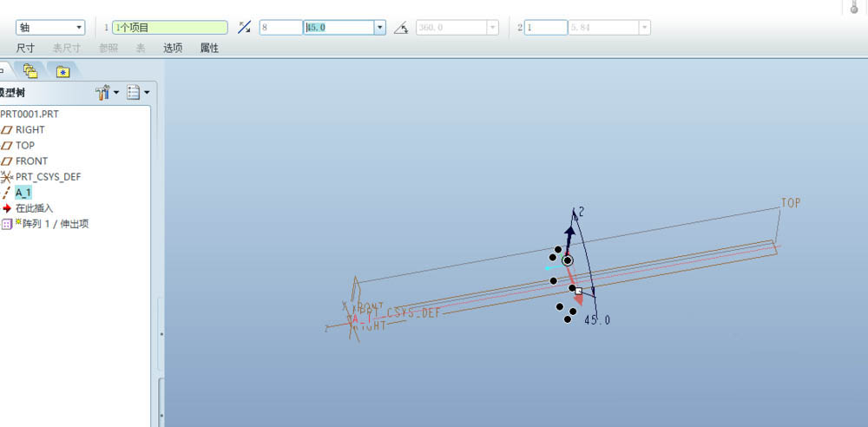This screenshot has height=427, width=868.
Task: Click the member count field showing 8
Action: 279,28
